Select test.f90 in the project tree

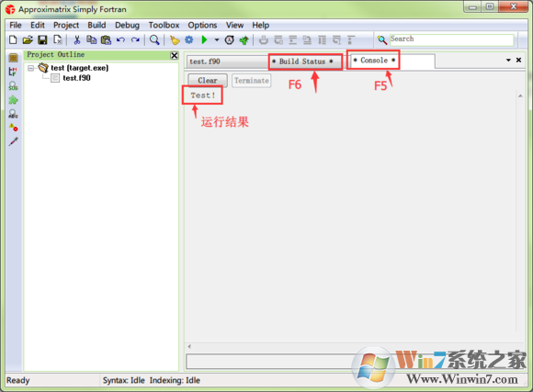(77, 78)
